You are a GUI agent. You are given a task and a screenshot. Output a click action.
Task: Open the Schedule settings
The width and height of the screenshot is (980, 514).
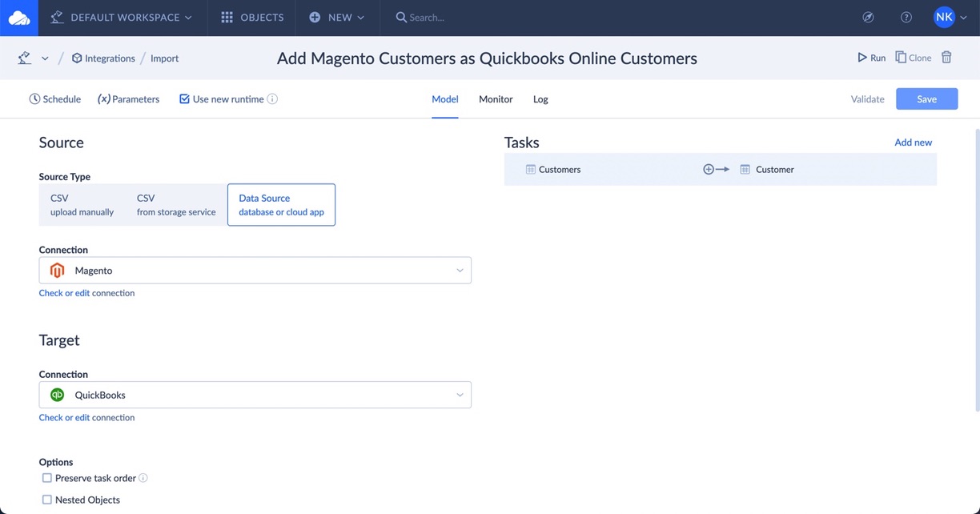55,99
